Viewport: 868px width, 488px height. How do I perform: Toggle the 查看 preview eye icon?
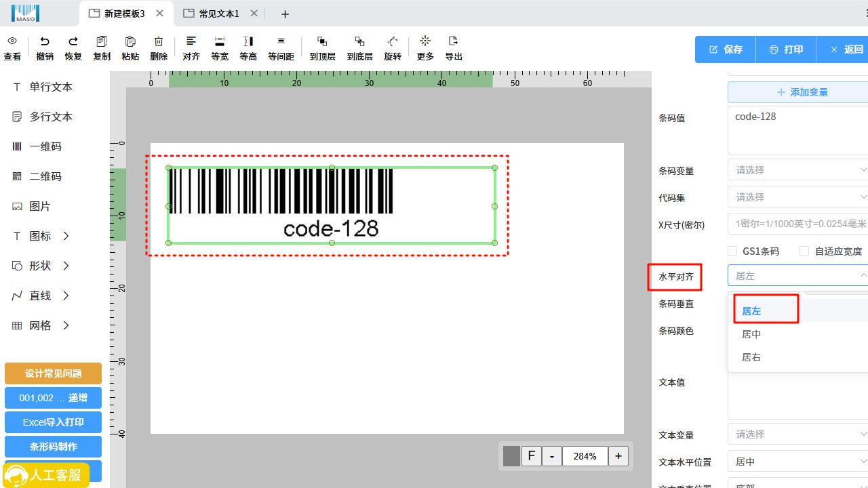[x=12, y=42]
